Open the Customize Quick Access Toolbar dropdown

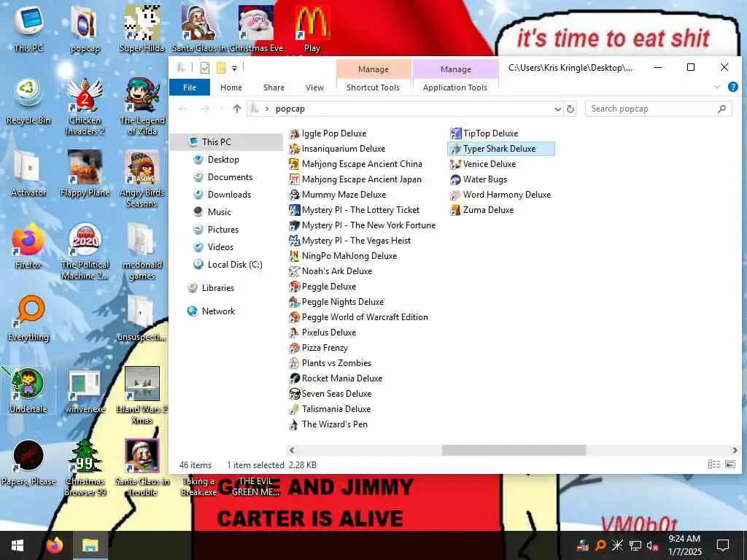click(234, 69)
